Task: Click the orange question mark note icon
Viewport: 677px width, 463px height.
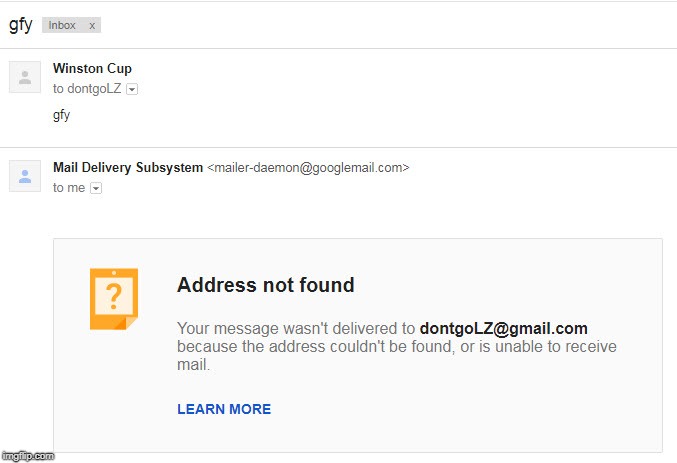Action: 114,299
